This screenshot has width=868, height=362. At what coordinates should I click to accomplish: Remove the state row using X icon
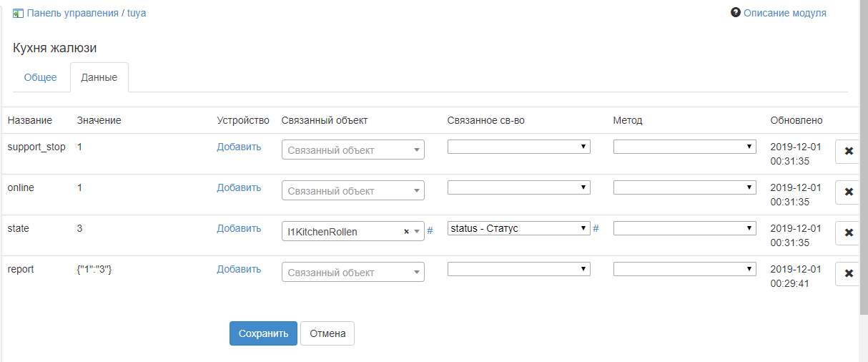[849, 233]
